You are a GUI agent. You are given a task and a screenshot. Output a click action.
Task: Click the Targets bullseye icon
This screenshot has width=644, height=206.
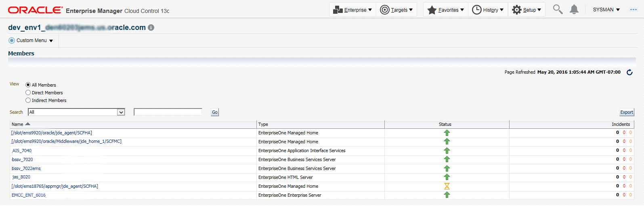(385, 10)
